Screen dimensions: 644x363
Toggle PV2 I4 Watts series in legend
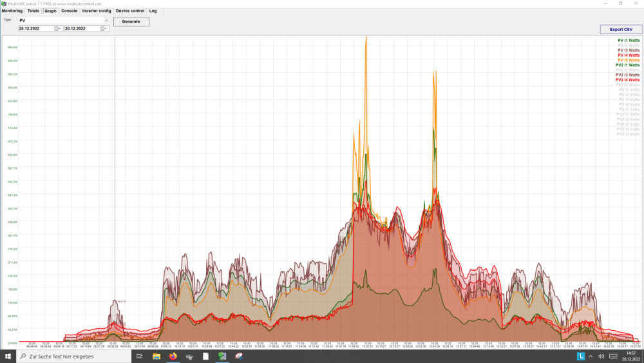pyautogui.click(x=627, y=80)
